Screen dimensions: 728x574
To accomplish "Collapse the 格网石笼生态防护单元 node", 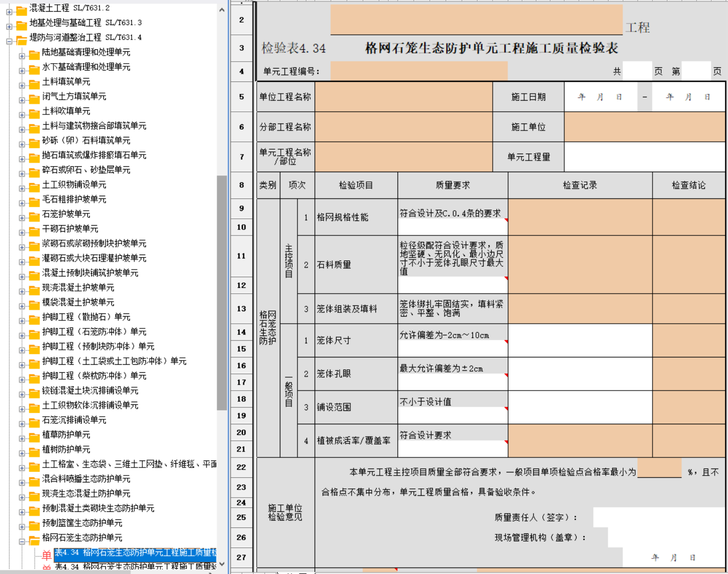I will 22,541.
